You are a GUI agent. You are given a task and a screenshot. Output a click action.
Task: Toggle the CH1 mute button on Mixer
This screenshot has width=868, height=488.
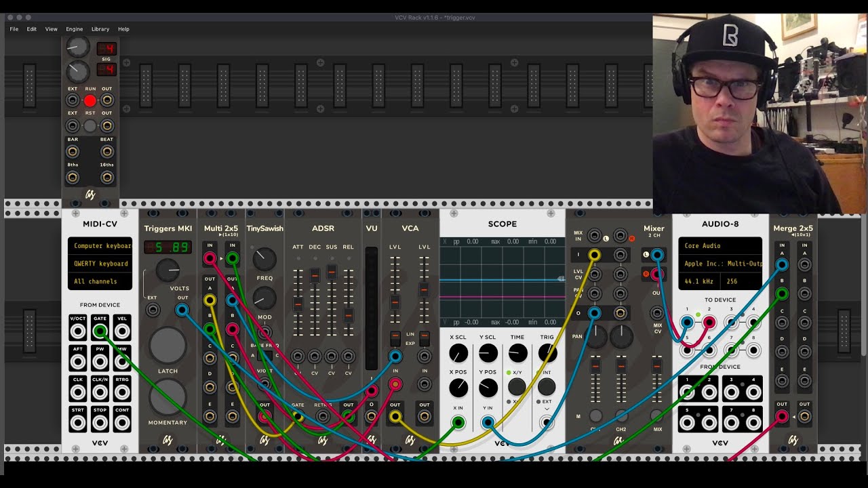coord(595,416)
